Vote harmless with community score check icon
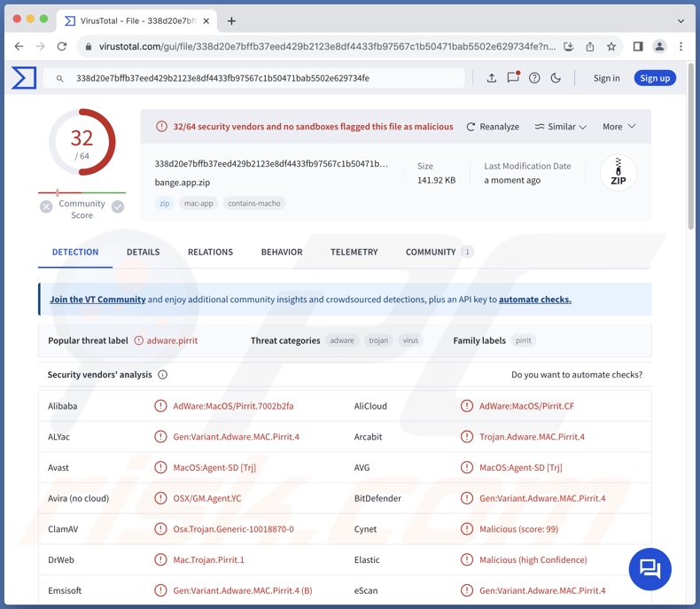The height and width of the screenshot is (609, 700). (118, 207)
